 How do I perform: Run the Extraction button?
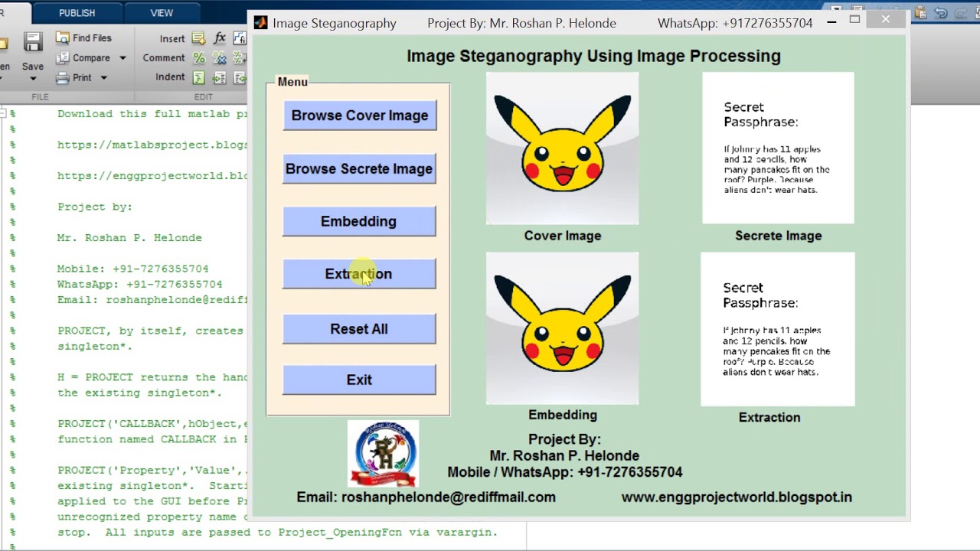pyautogui.click(x=359, y=274)
